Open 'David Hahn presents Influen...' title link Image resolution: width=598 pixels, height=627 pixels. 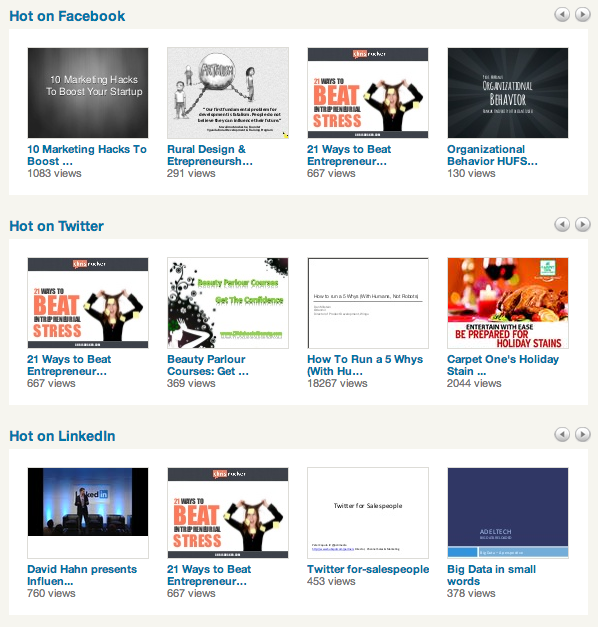click(82, 575)
